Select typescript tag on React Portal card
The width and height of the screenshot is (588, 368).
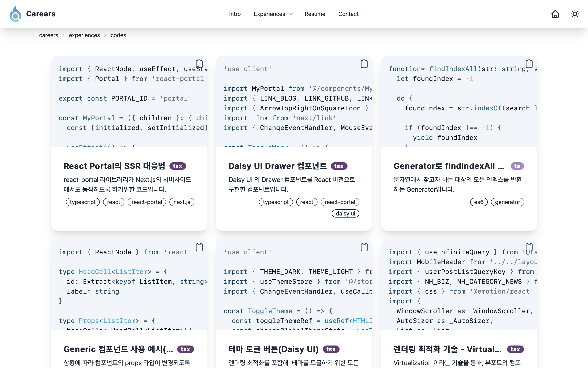click(83, 202)
